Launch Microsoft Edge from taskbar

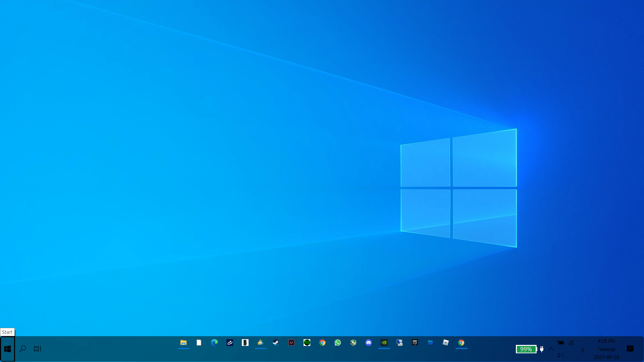(214, 343)
